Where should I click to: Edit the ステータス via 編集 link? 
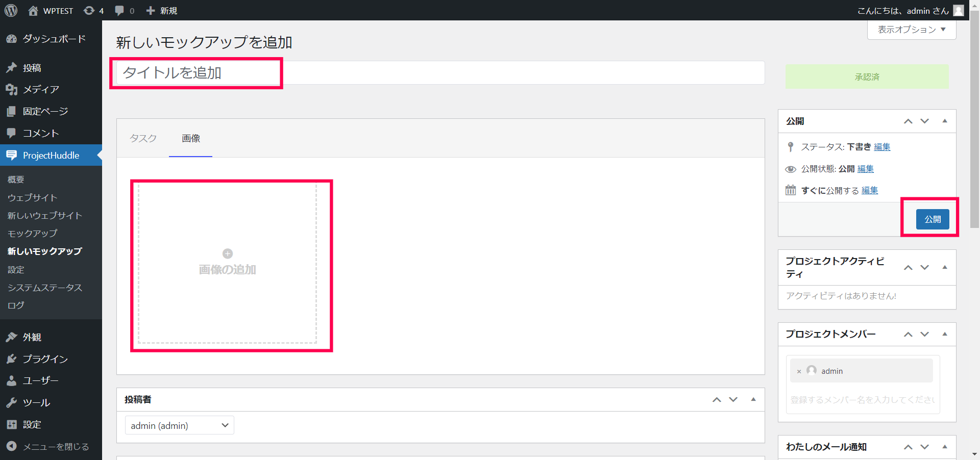pyautogui.click(x=882, y=147)
